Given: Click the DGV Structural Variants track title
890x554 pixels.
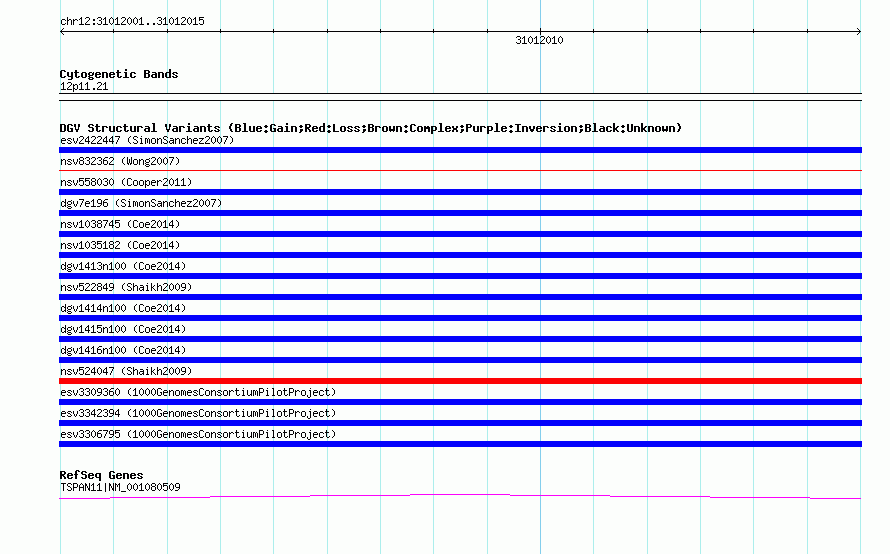Looking at the screenshot, I should [370, 128].
